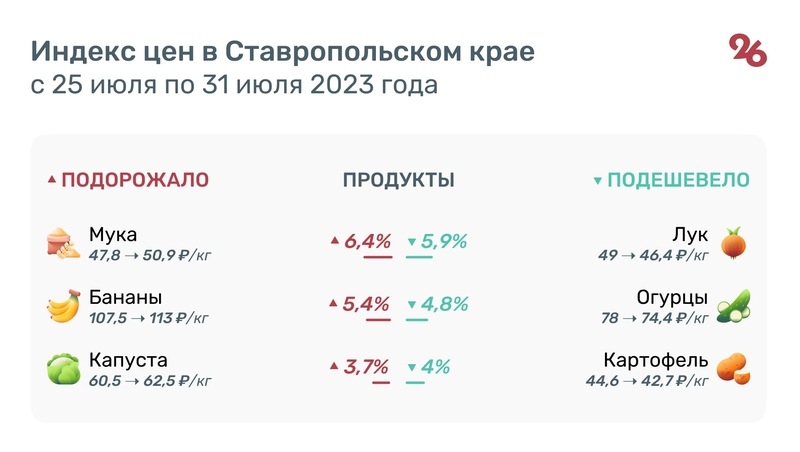Click the potato icon
800x452 pixels.
[734, 368]
